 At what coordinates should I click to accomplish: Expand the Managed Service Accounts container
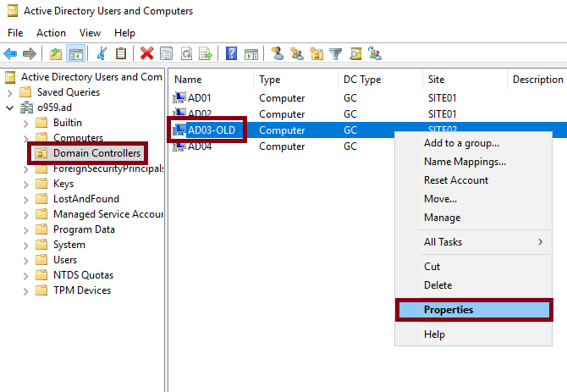click(x=25, y=215)
